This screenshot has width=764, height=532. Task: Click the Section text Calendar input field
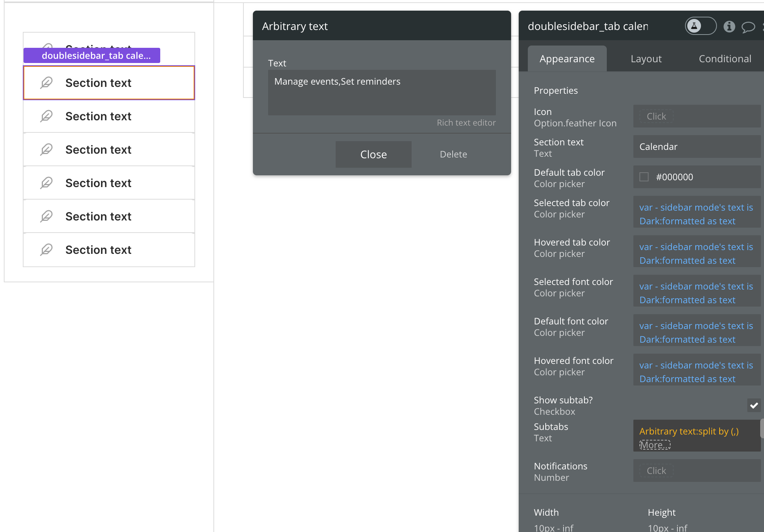[696, 146]
